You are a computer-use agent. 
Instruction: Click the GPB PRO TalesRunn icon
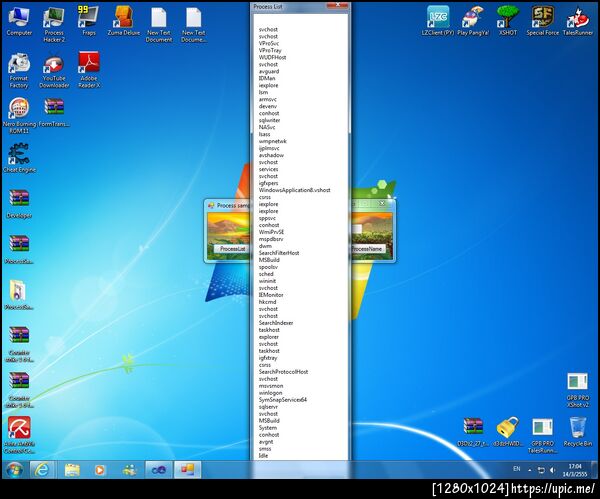[543, 435]
